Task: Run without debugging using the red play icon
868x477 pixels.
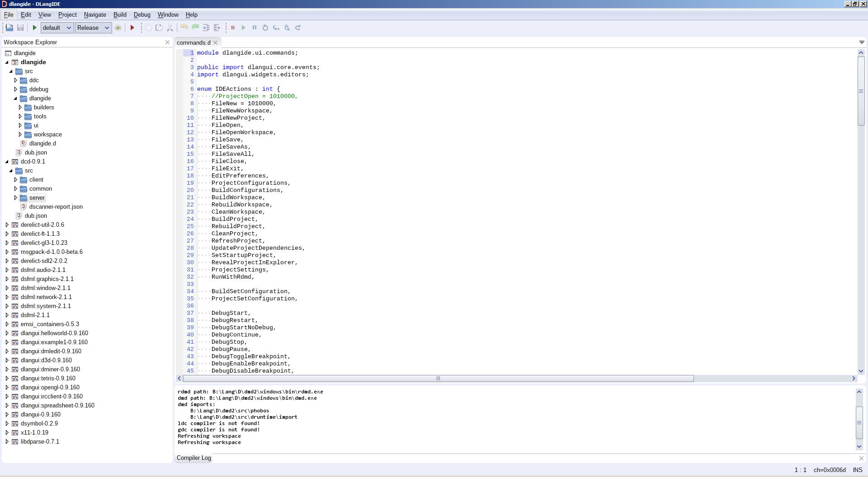Action: (132, 28)
